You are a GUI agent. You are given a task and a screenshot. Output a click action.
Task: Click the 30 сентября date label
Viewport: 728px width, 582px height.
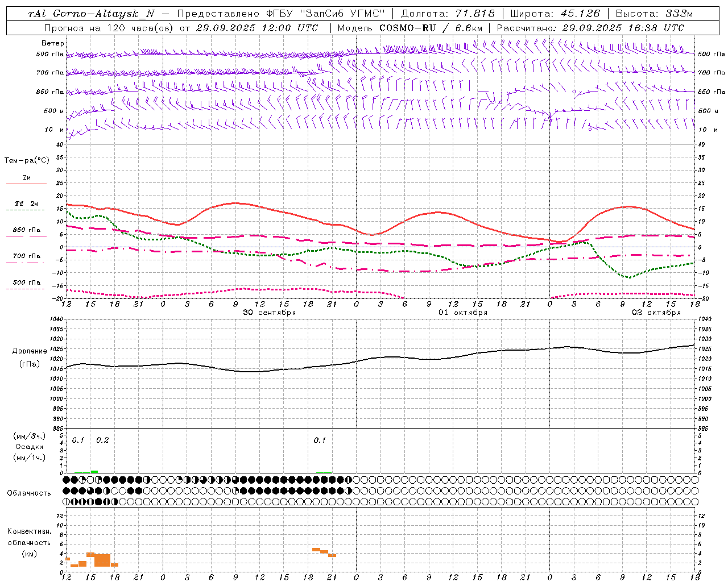(x=270, y=313)
